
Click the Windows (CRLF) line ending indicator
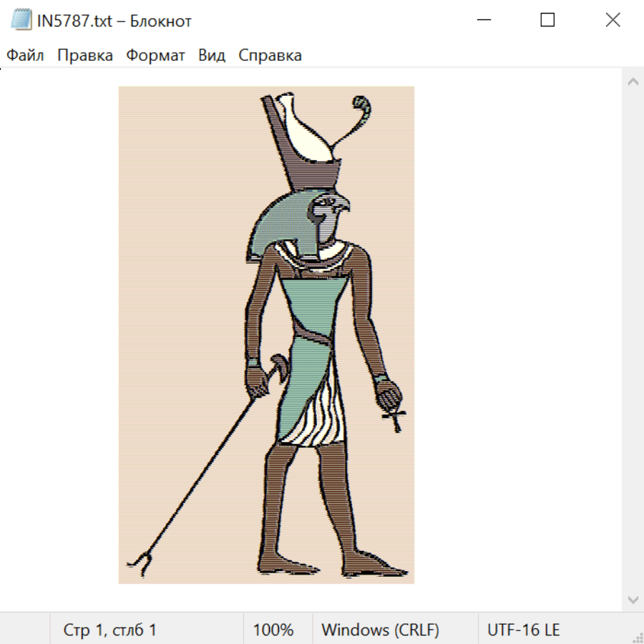(x=380, y=630)
